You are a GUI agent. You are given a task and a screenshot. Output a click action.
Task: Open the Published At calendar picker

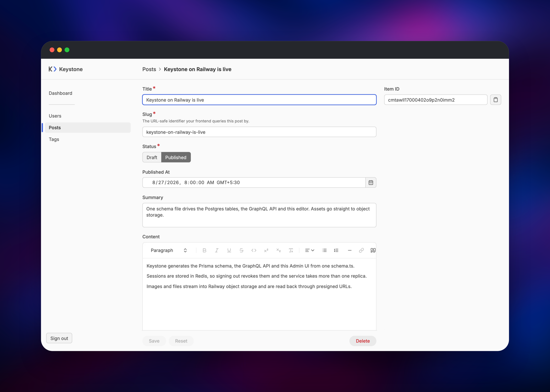pyautogui.click(x=371, y=182)
